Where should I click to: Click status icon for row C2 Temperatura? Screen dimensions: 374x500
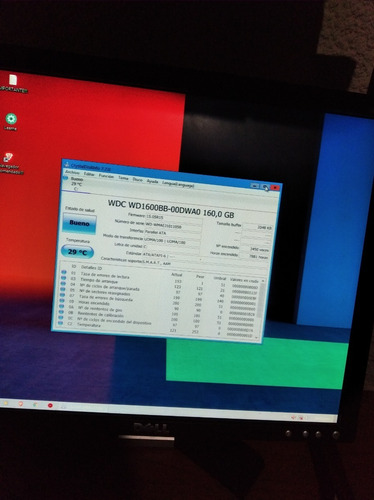60,323
